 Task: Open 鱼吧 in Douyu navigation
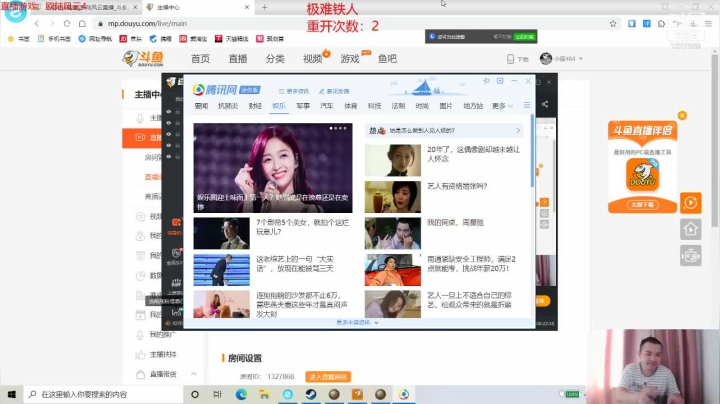tap(387, 59)
